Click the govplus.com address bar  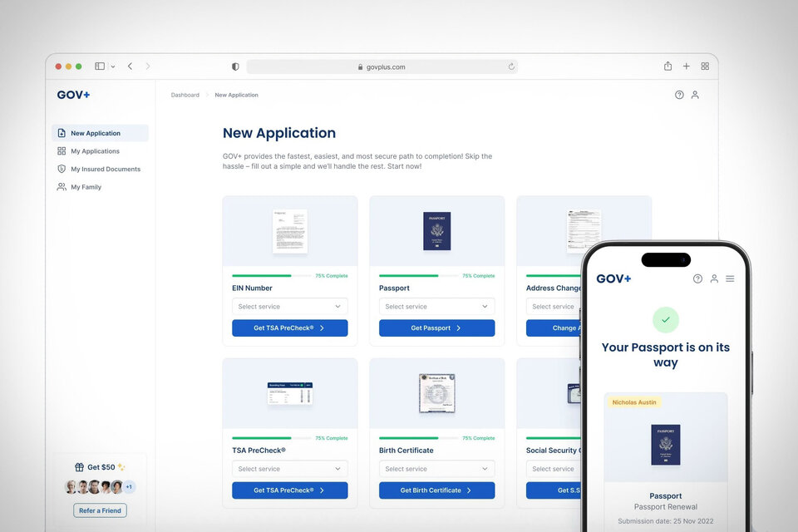(x=382, y=66)
